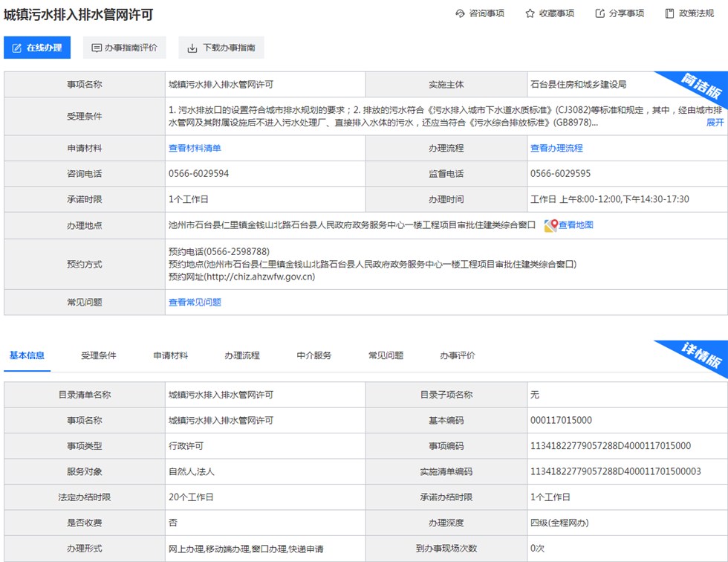728x562 pixels.
Task: Switch to the 办理流程 tab
Action: coord(242,355)
